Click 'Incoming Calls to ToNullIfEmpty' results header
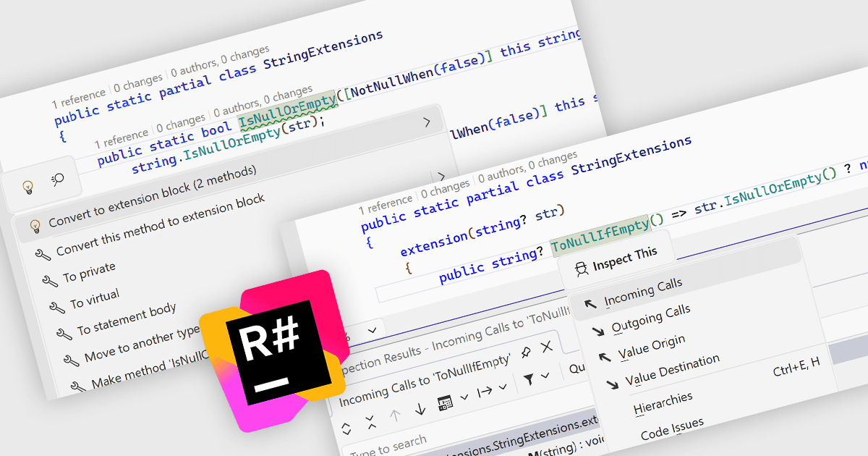This screenshot has height=456, width=868. (x=425, y=378)
